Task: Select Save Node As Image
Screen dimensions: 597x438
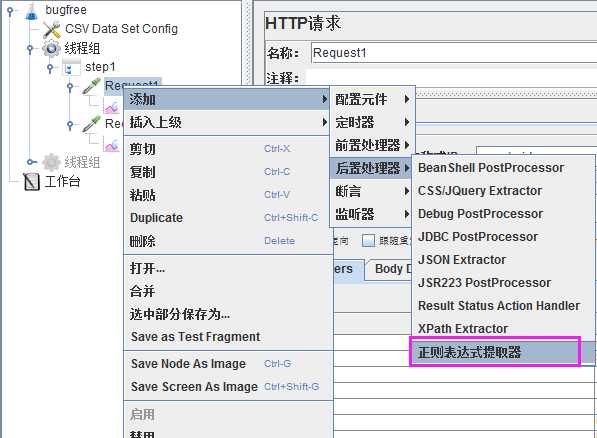Action: coord(228,364)
